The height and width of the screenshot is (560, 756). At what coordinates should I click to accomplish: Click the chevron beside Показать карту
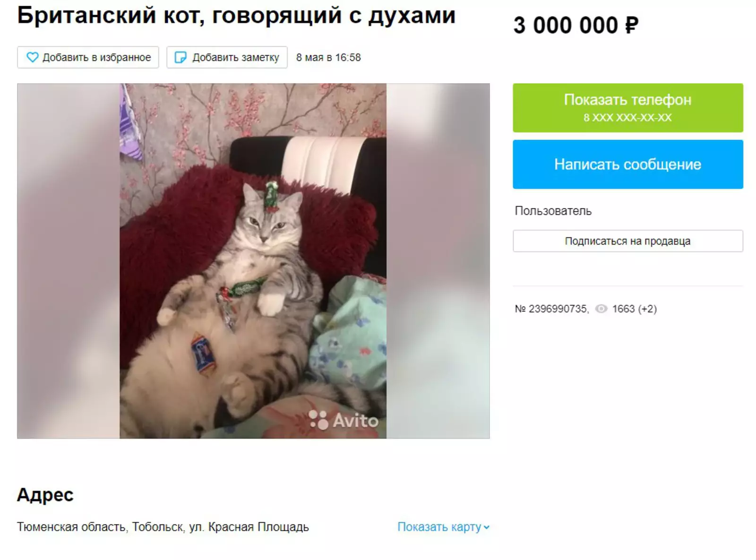(487, 527)
